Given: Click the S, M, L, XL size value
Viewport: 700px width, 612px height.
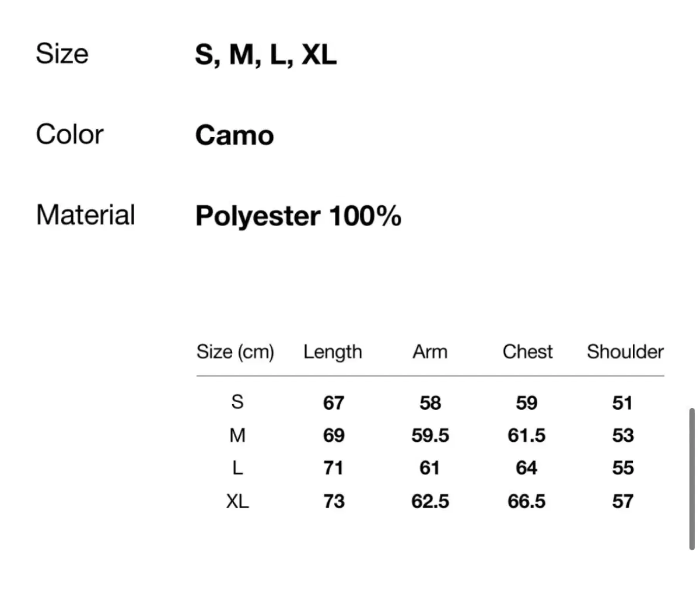Looking at the screenshot, I should coord(266,55).
